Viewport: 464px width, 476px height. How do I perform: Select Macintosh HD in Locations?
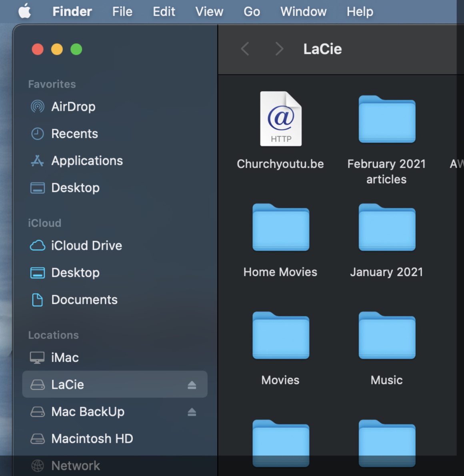92,439
